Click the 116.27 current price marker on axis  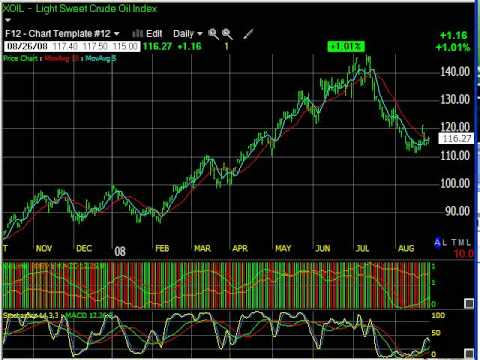click(x=456, y=138)
